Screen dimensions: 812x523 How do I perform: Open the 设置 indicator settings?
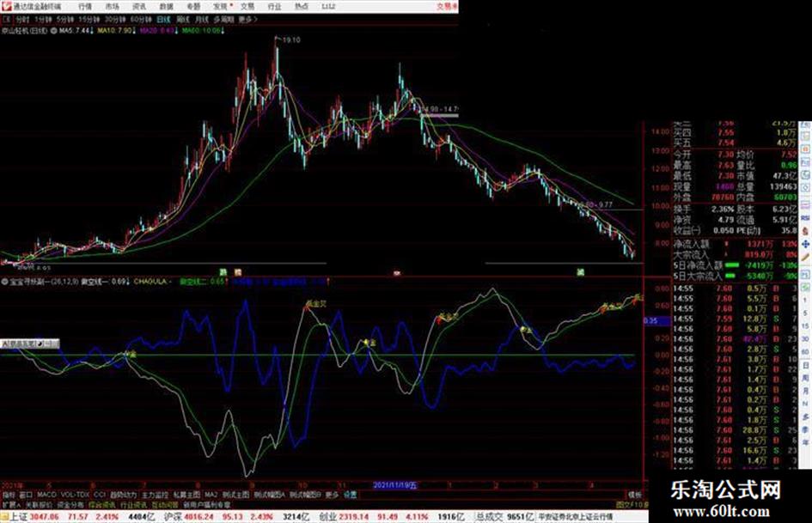tap(350, 495)
